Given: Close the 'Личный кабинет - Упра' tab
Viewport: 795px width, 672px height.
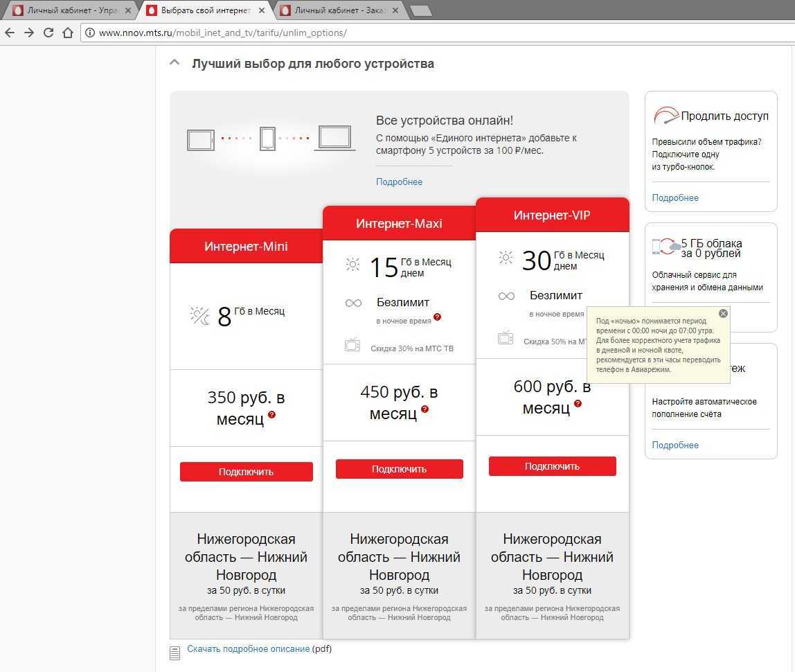Looking at the screenshot, I should point(127,10).
